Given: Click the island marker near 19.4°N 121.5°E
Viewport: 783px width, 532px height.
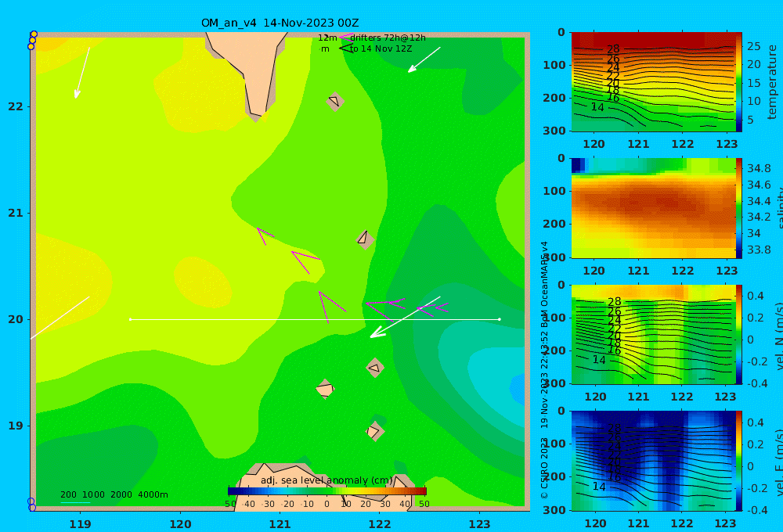Looking at the screenshot, I should [325, 390].
